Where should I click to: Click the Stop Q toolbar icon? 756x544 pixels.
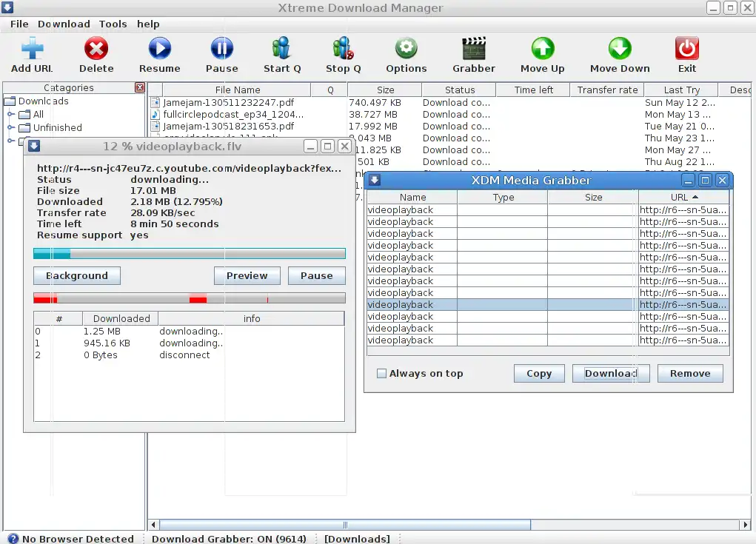click(344, 49)
